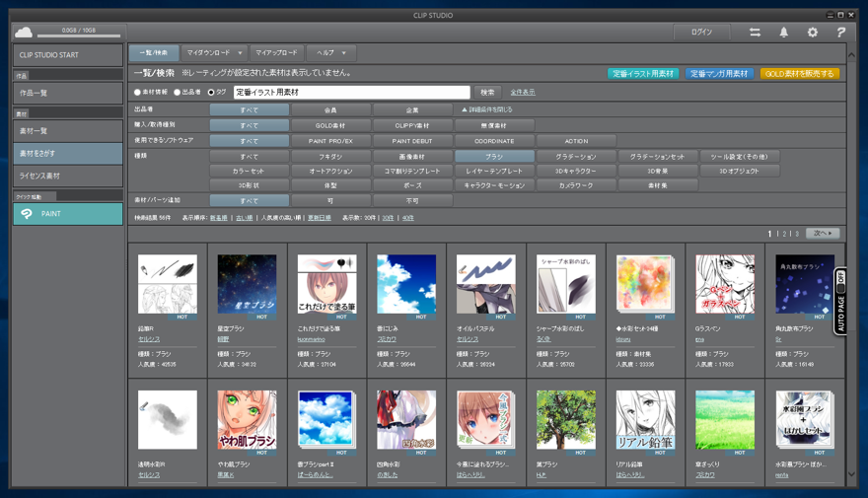Filter publisher by 企業
Screen dimensions: 868x498
[x=412, y=110]
